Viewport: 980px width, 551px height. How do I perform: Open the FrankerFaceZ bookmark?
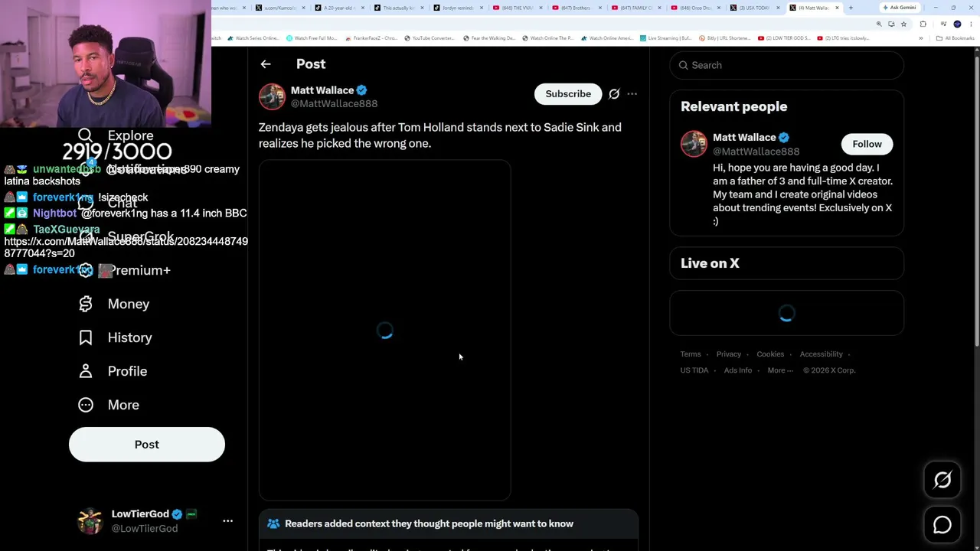[x=371, y=38]
